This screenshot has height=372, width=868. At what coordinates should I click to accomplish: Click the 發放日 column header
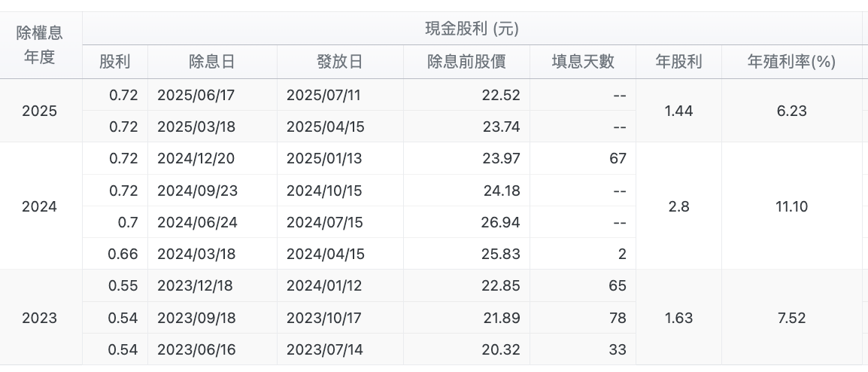(340, 62)
